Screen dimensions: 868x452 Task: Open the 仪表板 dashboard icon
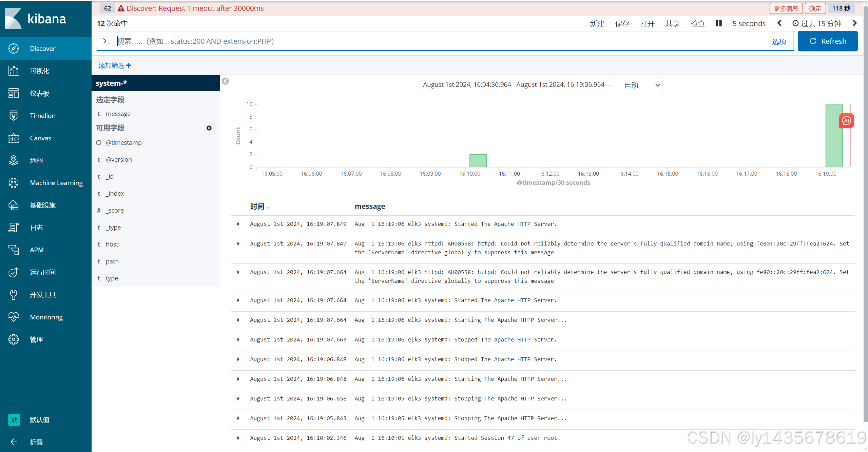pos(14,93)
